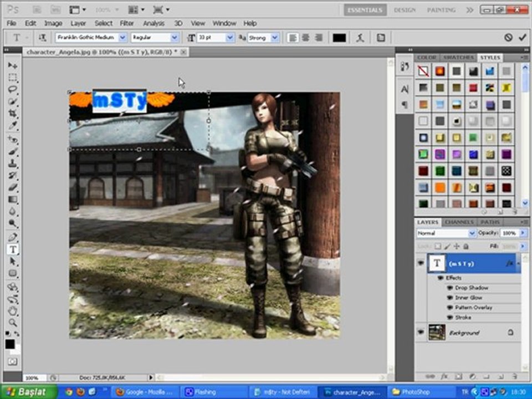The width and height of the screenshot is (532, 399).
Task: Open the Window menu
Action: click(x=224, y=23)
